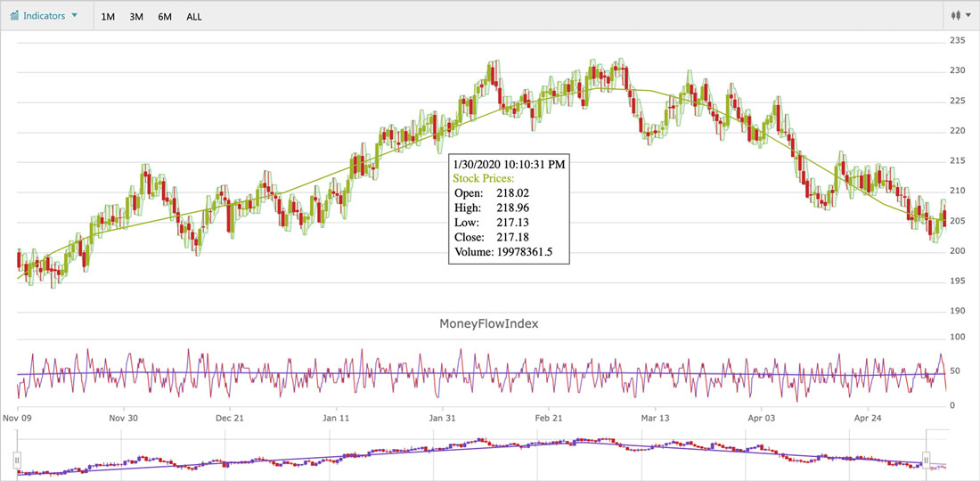Select the 3M time range
Screen dimensions: 980x481
[x=136, y=17]
